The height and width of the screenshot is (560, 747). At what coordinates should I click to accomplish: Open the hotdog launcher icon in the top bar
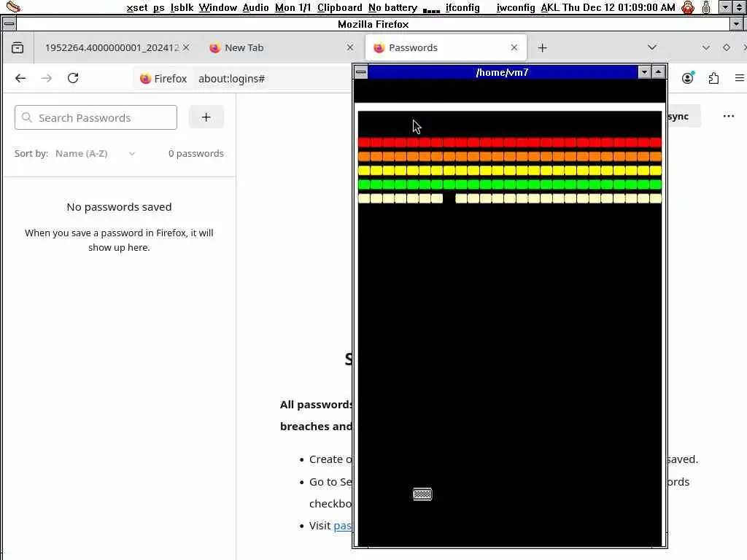click(13, 7)
